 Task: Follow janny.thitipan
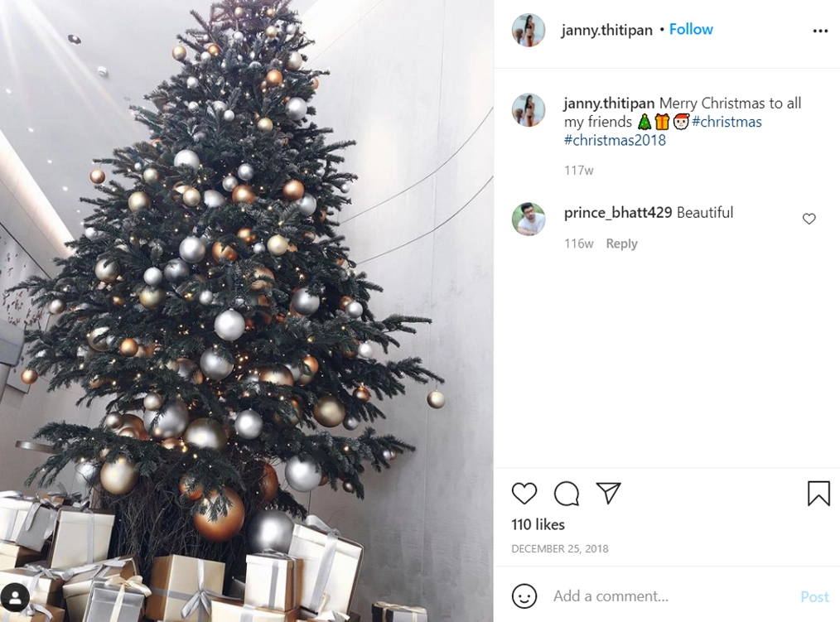(x=691, y=29)
